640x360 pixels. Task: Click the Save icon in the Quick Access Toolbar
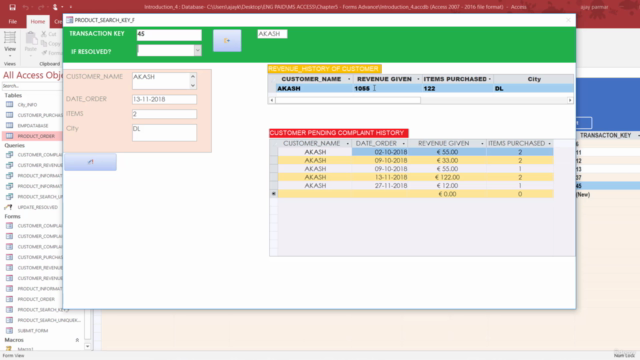(x=12, y=7)
